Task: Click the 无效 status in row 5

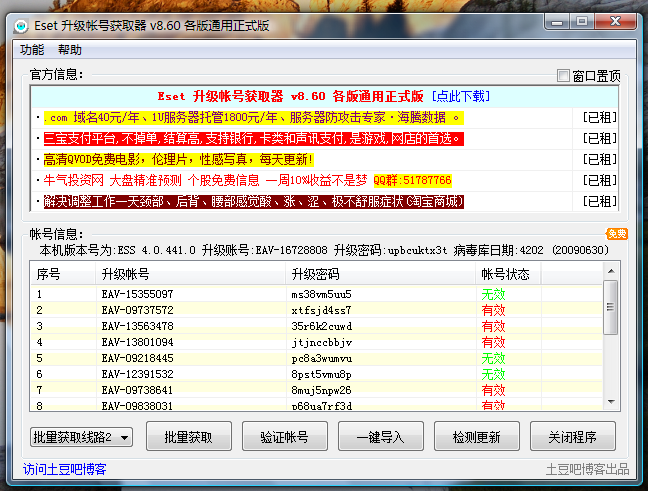Action: (493, 358)
